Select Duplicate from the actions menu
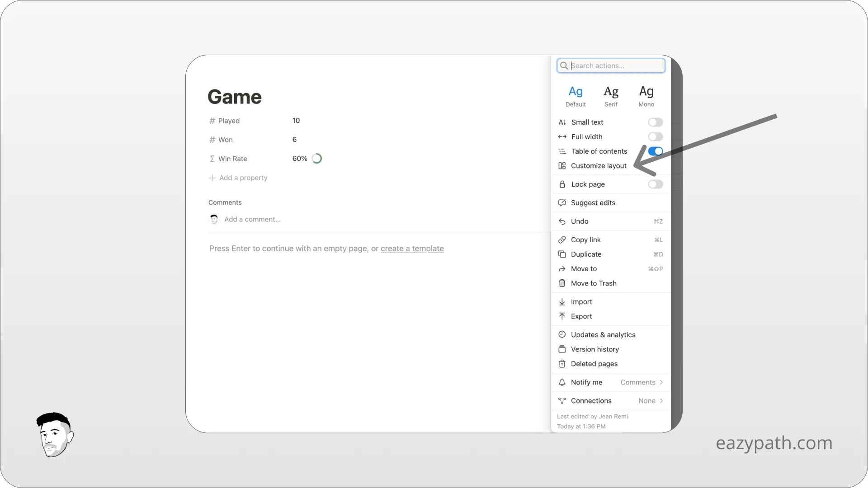The image size is (868, 488). [586, 254]
